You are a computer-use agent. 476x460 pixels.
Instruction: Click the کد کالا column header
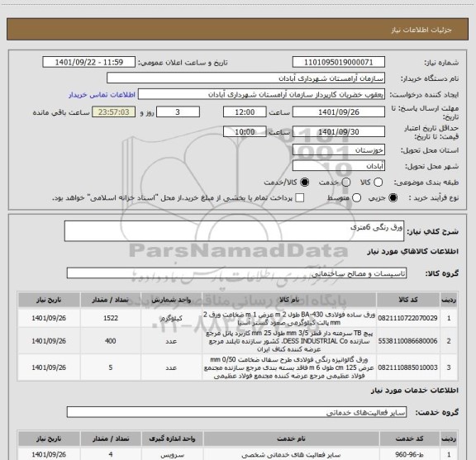[x=408, y=300]
